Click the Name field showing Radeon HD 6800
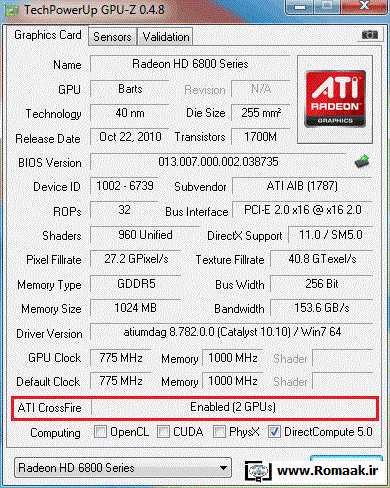The height and width of the screenshot is (488, 390). coord(190,64)
